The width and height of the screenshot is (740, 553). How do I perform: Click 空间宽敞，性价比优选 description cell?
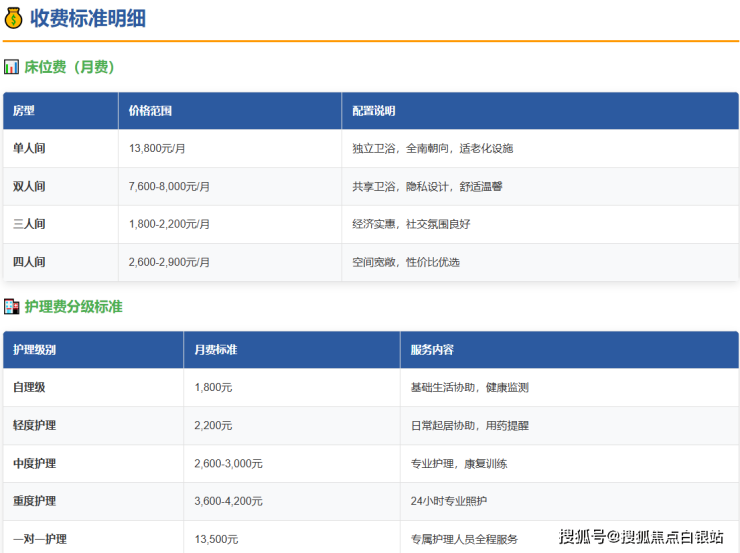tap(405, 262)
